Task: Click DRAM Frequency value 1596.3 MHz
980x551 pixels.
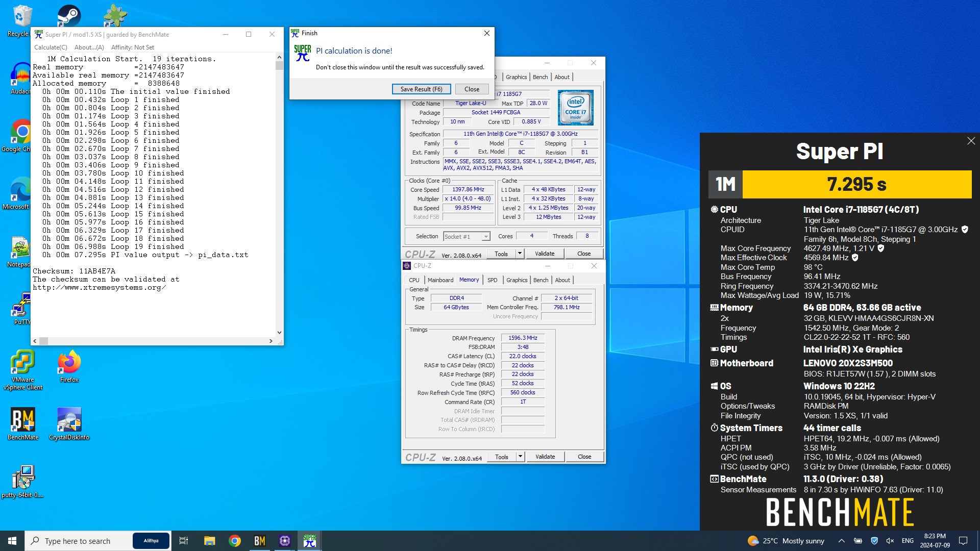Action: click(x=523, y=338)
